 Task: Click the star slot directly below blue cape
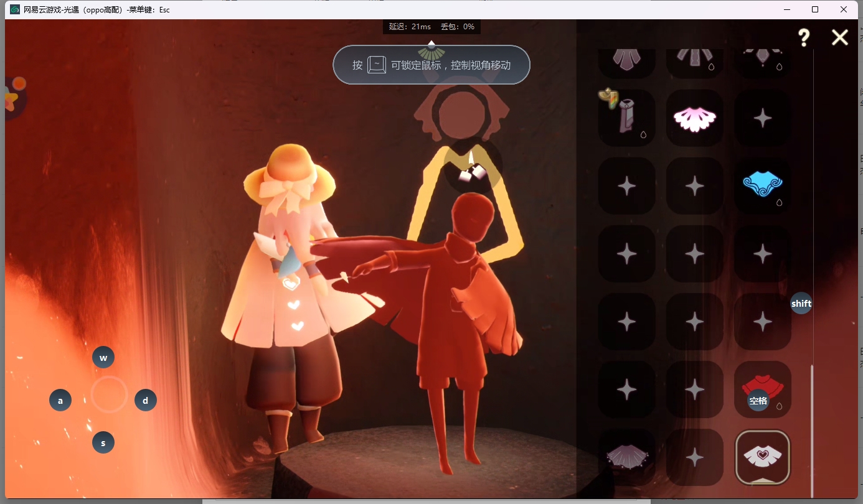pos(763,254)
